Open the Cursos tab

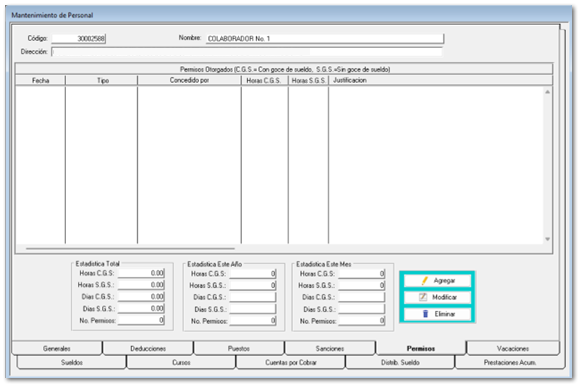181,363
